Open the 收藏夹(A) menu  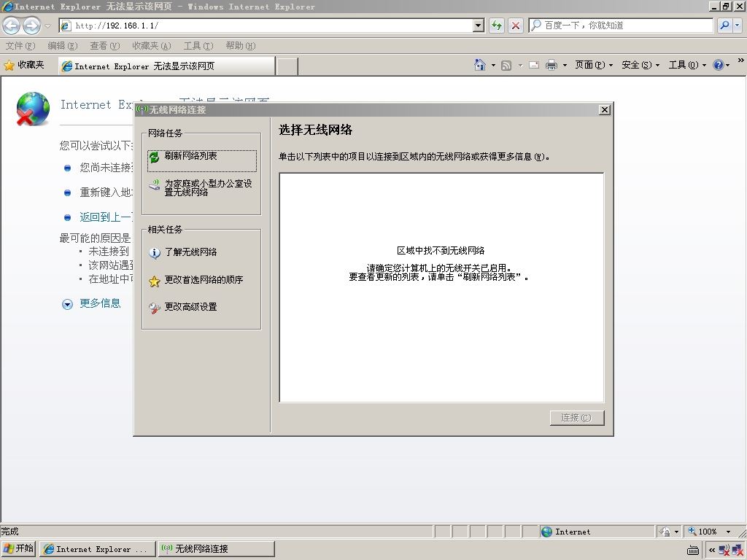152,46
